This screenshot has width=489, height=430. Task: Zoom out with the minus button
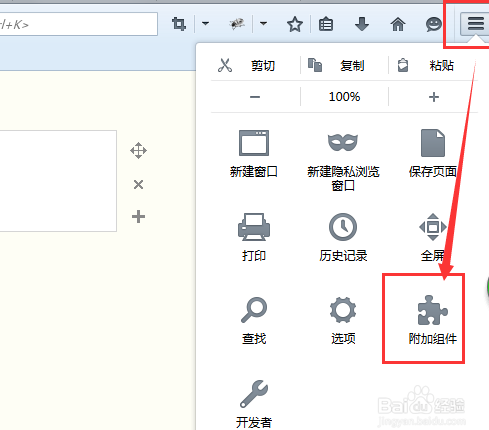tap(255, 97)
